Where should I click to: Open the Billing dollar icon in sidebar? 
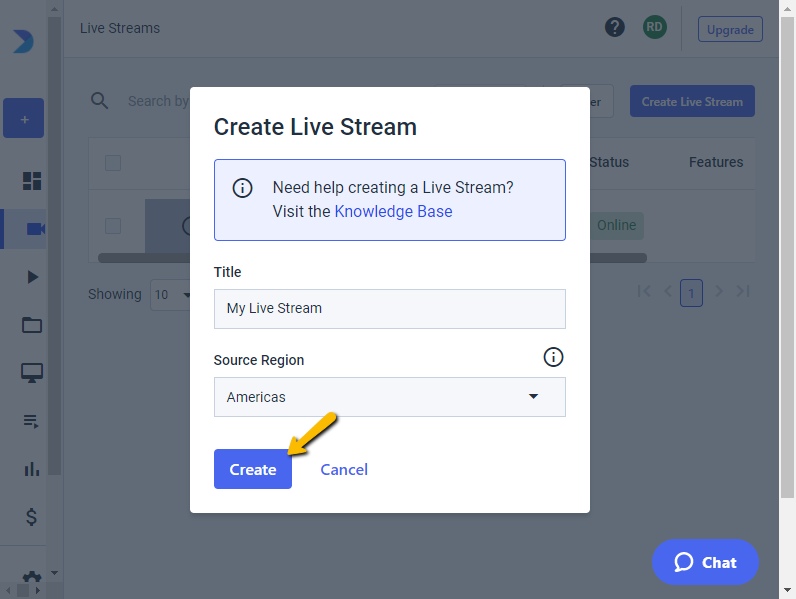coord(31,517)
